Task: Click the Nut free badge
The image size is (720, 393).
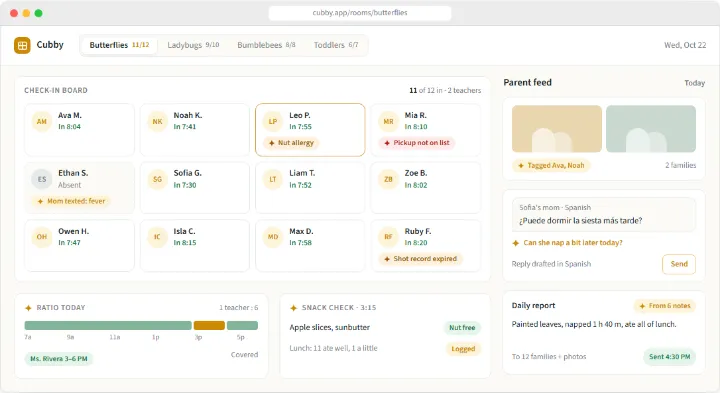Action: [x=462, y=328]
